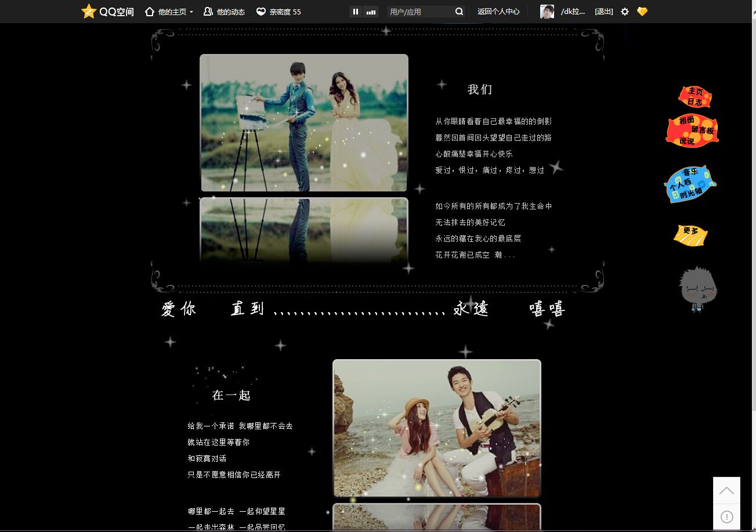Open 留言板 on the red pillow
756x532 pixels.
click(703, 131)
